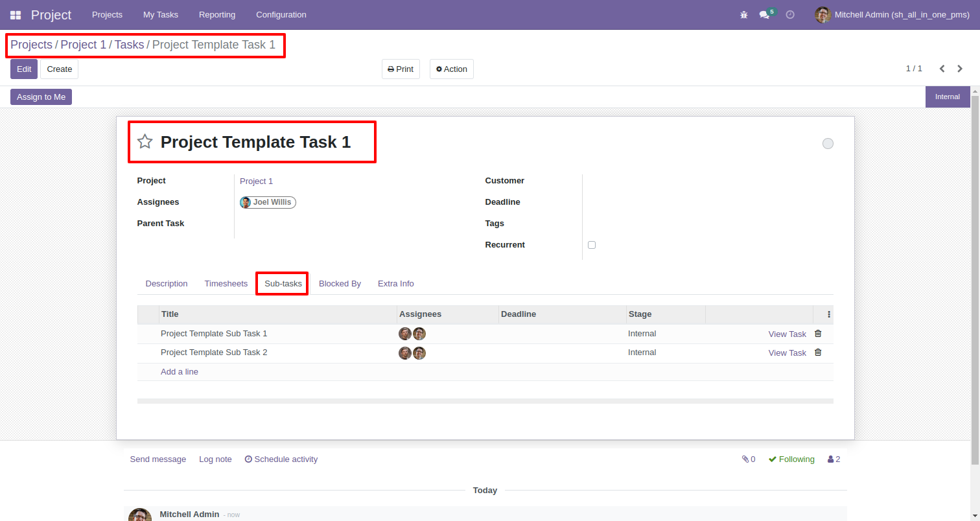Click the Create button
This screenshot has width=980, height=521.
point(60,69)
